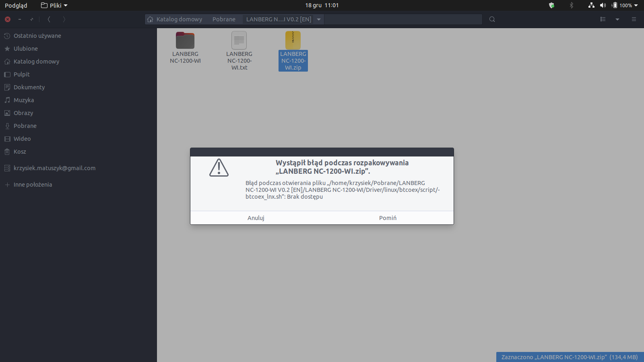Click the Bluetooth icon in top bar

[x=572, y=5]
